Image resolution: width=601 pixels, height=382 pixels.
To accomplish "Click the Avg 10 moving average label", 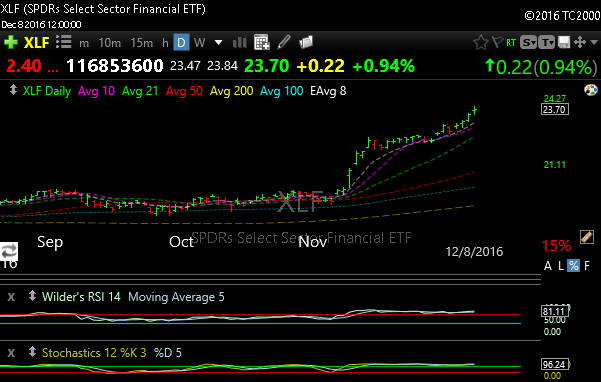I will point(97,91).
